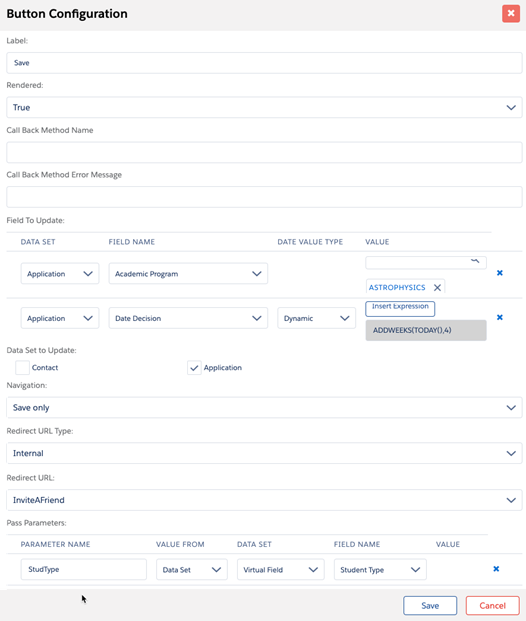Focus the Call Back Method Name field
526x621 pixels.
pos(264,152)
